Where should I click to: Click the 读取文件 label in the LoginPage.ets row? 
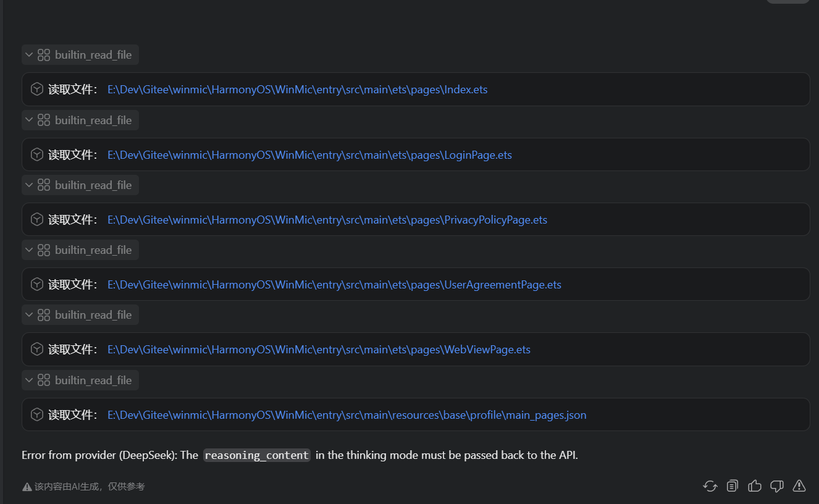click(73, 154)
